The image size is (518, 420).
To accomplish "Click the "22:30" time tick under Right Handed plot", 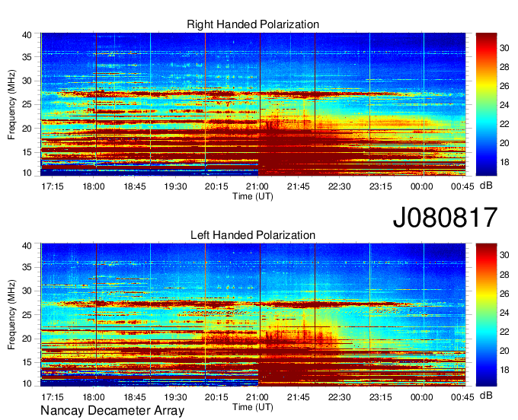I will click(339, 186).
